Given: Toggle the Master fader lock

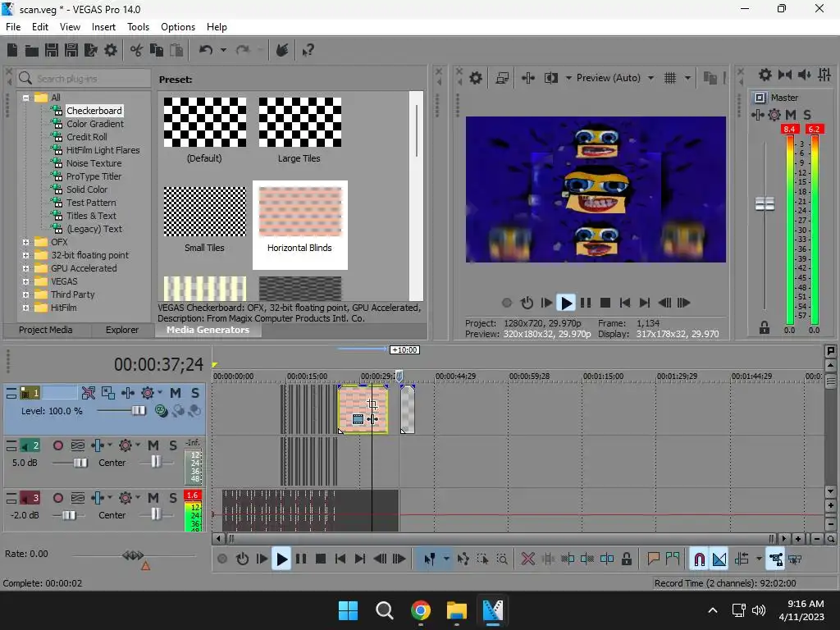Looking at the screenshot, I should [x=765, y=328].
